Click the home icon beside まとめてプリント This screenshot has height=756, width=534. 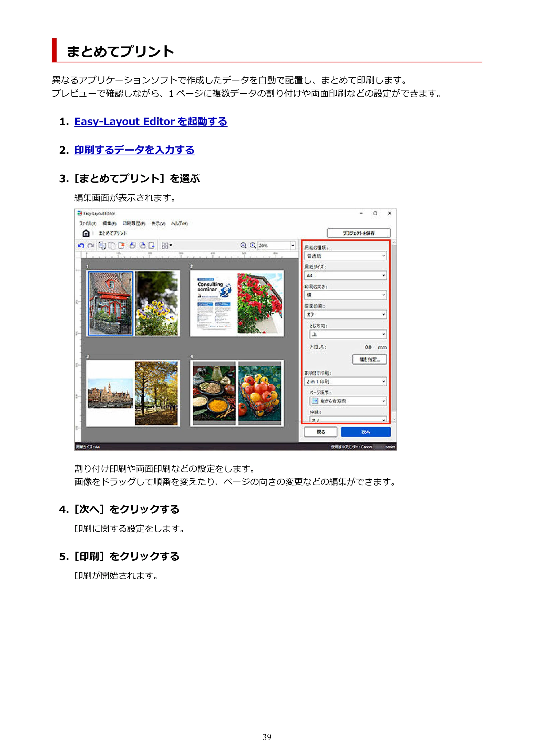(86, 233)
